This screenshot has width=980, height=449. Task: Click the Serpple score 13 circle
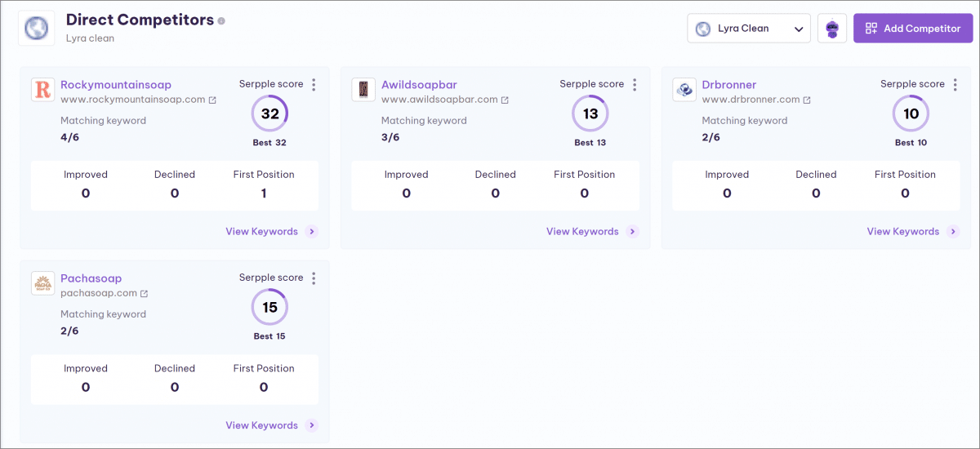tap(590, 114)
